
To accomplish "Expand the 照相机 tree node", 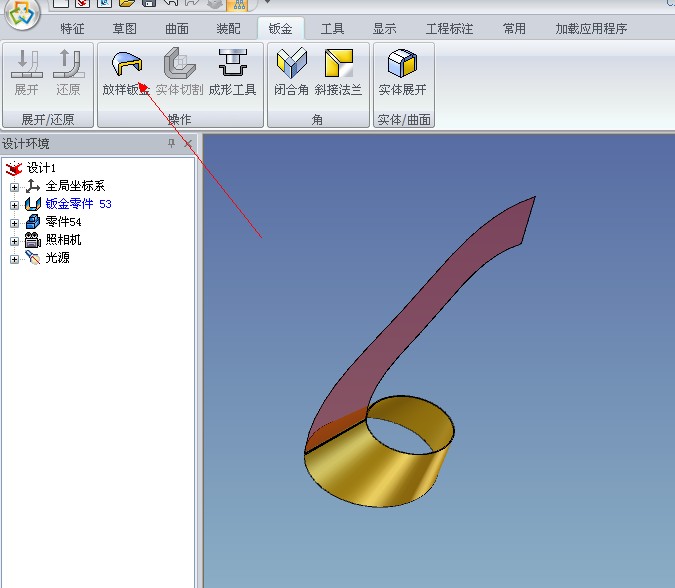I will point(14,241).
